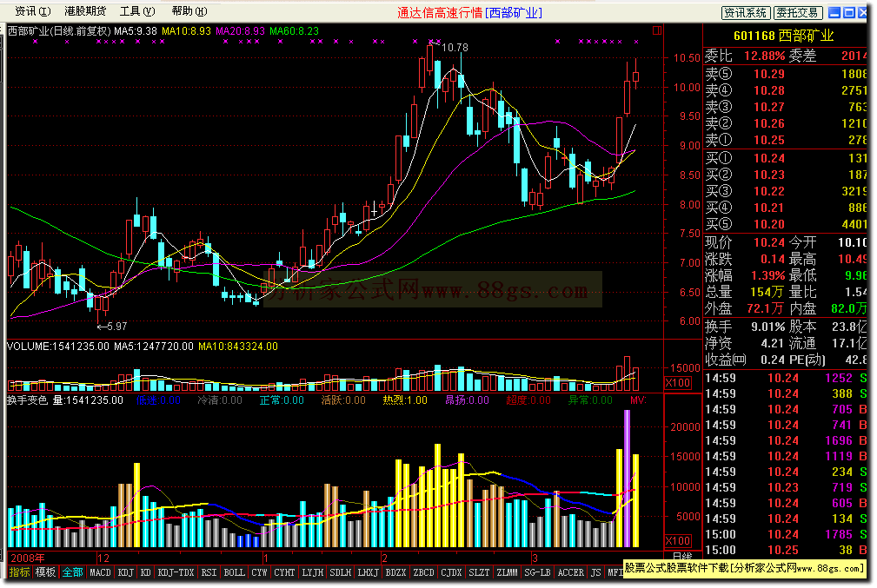Click the 15:00 10.25 last trade row

(786, 550)
